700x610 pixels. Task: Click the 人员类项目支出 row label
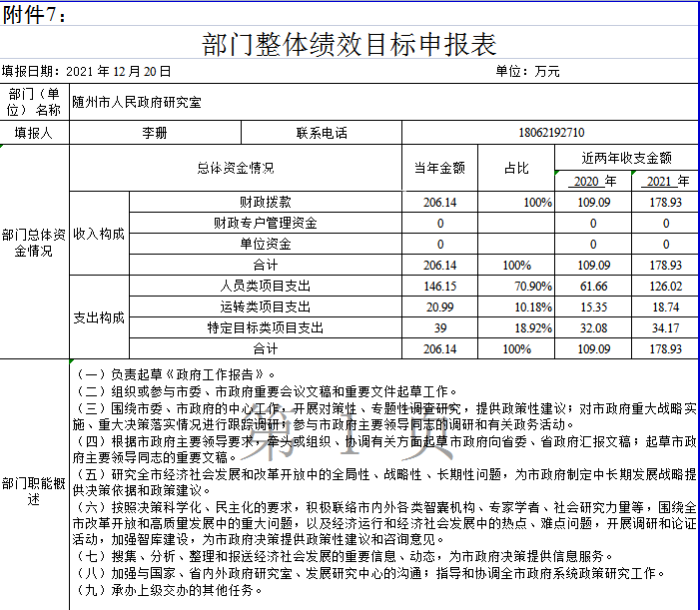click(x=266, y=286)
